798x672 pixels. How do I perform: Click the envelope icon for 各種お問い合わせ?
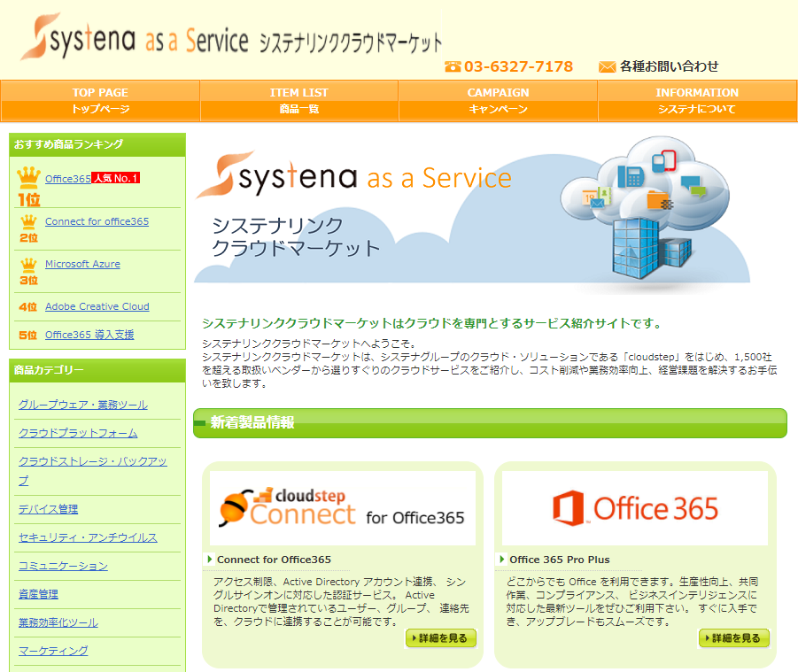pyautogui.click(x=608, y=66)
